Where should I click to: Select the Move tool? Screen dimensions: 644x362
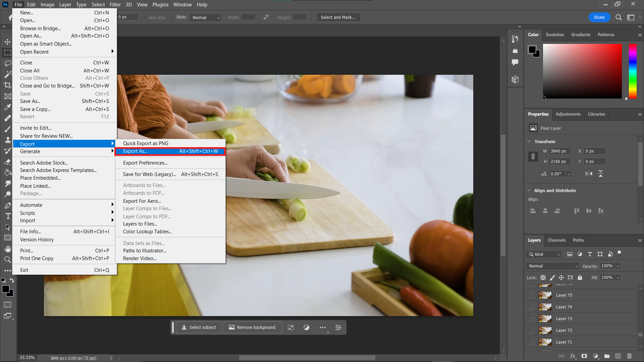(7, 42)
